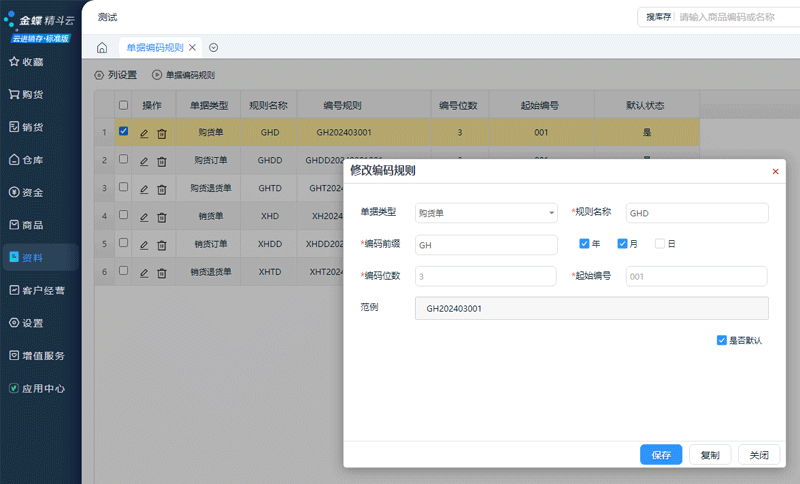The width and height of the screenshot is (800, 484).
Task: Check the 销货单 row checkbox
Action: click(123, 215)
